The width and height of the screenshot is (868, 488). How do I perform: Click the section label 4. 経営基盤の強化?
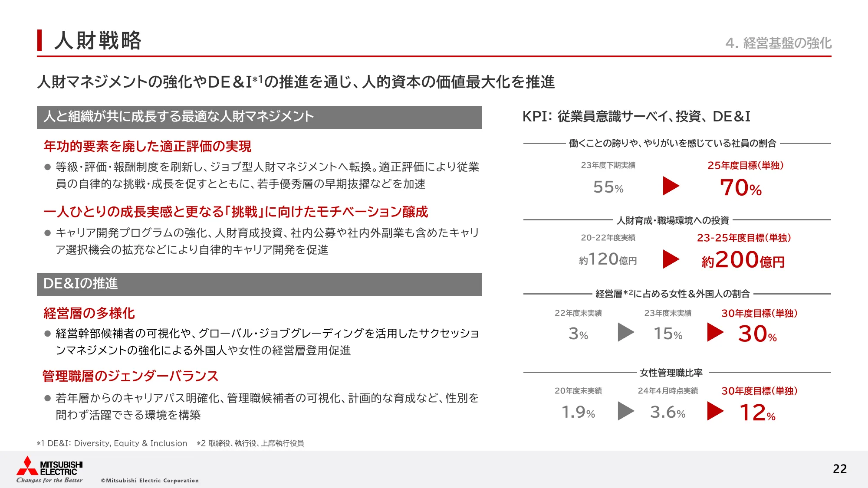[778, 43]
